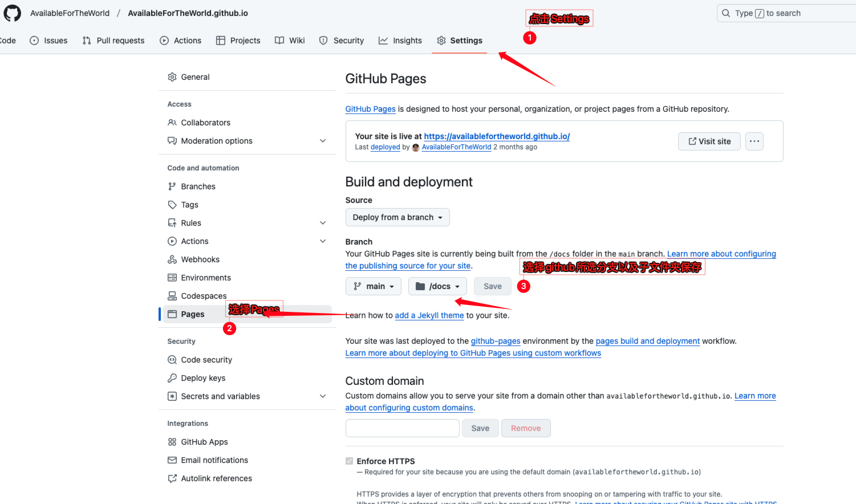The height and width of the screenshot is (504, 856).
Task: Click the Projects table icon
Action: click(221, 40)
